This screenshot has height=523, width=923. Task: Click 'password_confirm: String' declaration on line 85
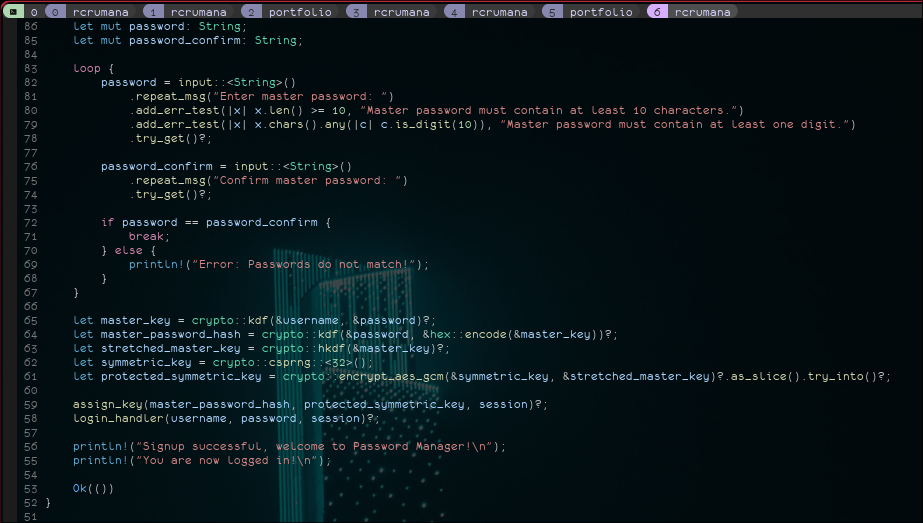tap(213, 40)
